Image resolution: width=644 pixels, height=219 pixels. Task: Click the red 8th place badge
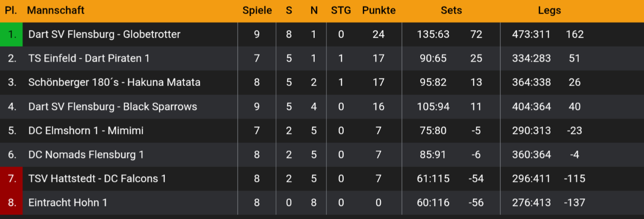[12, 202]
